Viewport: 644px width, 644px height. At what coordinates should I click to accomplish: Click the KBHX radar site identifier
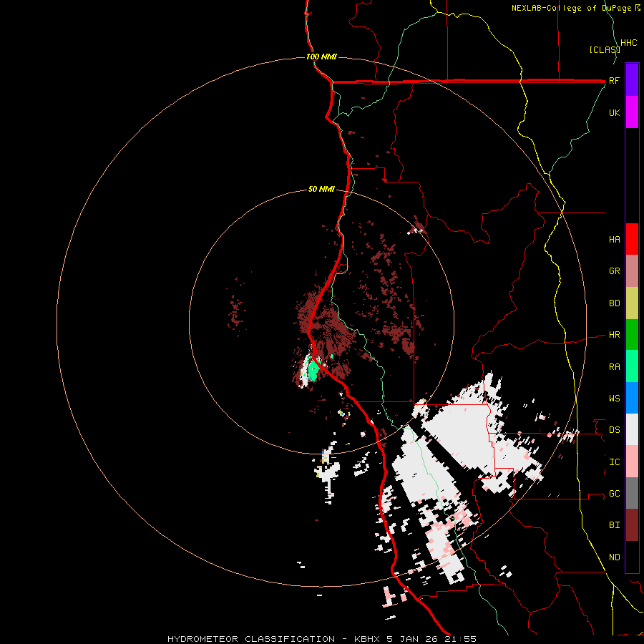(367, 639)
